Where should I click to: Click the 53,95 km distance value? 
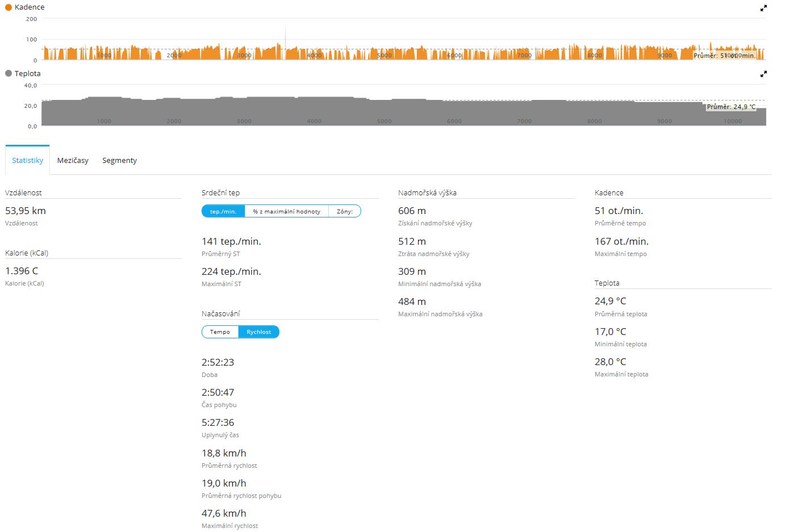coord(26,211)
